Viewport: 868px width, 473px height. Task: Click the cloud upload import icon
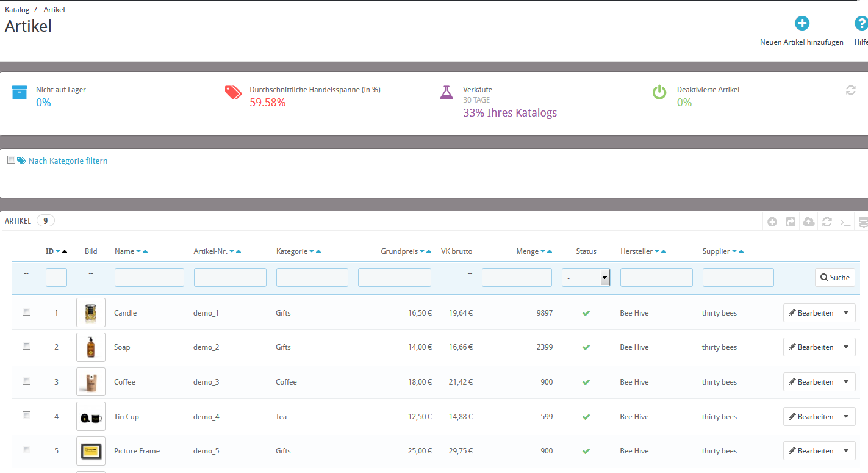(x=809, y=222)
